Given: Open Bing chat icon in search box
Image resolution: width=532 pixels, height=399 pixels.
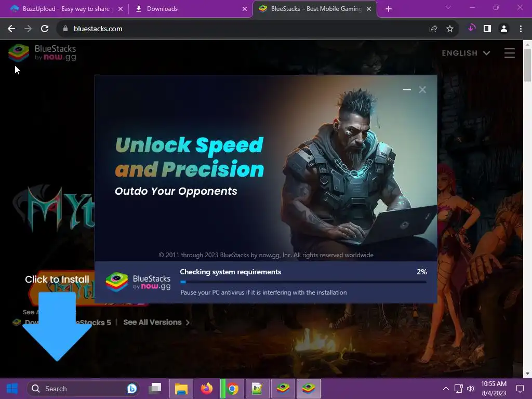Looking at the screenshot, I should click(x=131, y=389).
